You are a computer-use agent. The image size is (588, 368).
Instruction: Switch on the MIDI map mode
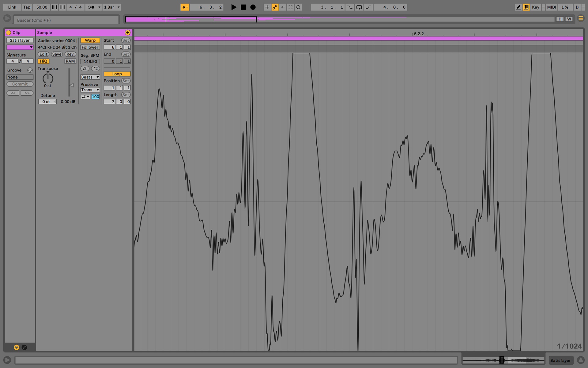coord(551,7)
